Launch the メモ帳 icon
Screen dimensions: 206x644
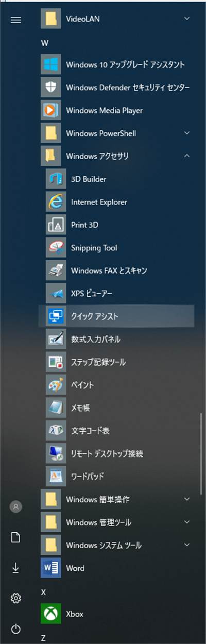click(56, 408)
